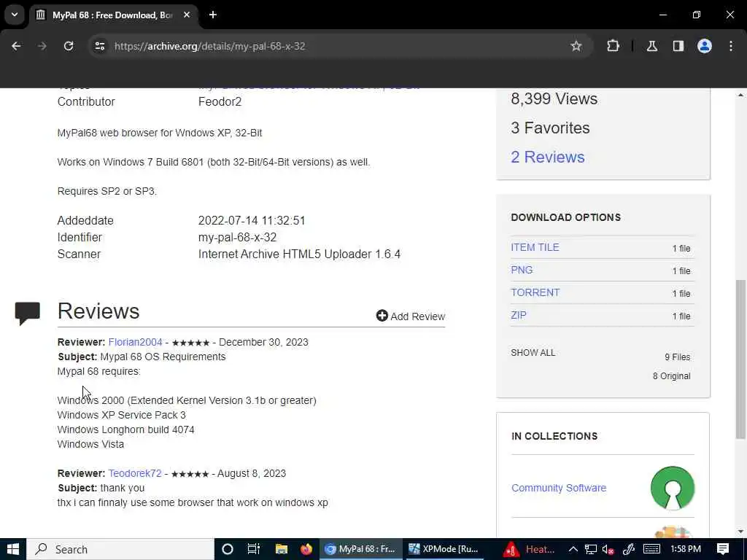The image size is (747, 560).
Task: Launch Firefox from the taskbar
Action: (306, 549)
